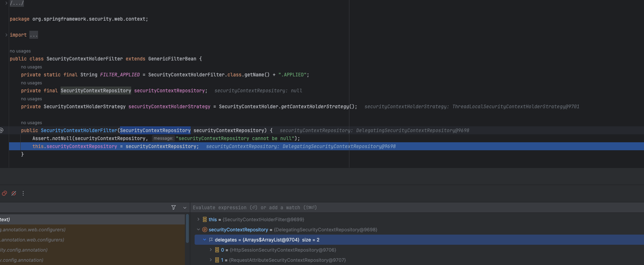Viewport: 644px width, 265px height.
Task: Click 'no usages' hint above the class declaration
Action: click(20, 51)
